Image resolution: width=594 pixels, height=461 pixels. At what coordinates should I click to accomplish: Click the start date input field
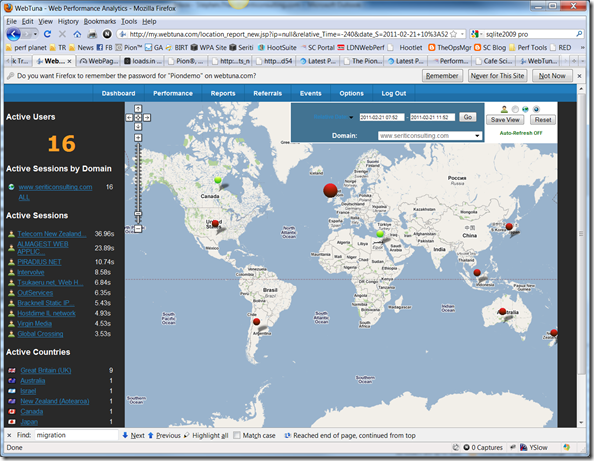tap(381, 117)
